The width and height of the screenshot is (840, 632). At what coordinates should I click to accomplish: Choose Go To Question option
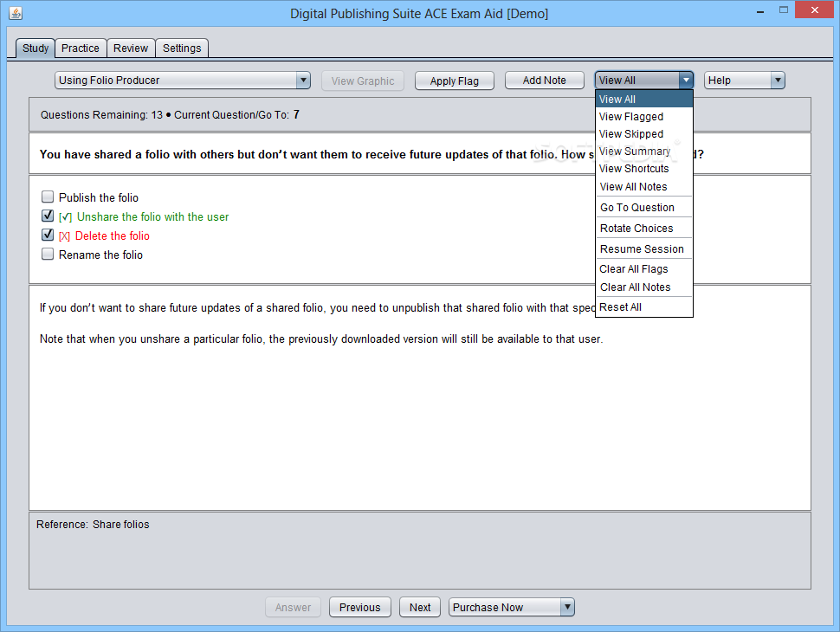tap(644, 207)
